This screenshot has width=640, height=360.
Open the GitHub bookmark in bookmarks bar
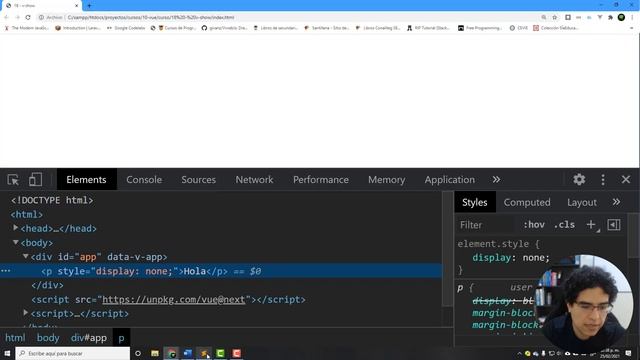[224, 28]
